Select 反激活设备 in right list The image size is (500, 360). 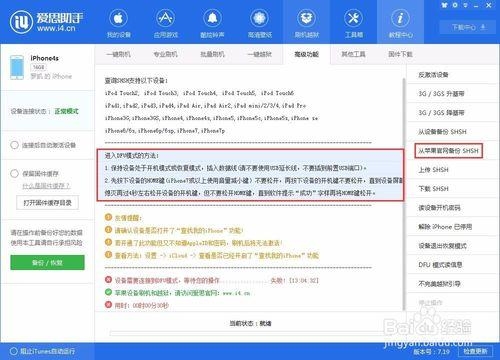pos(433,75)
